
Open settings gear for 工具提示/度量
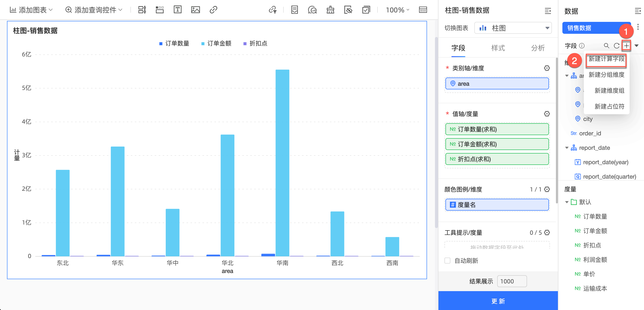[x=547, y=232]
